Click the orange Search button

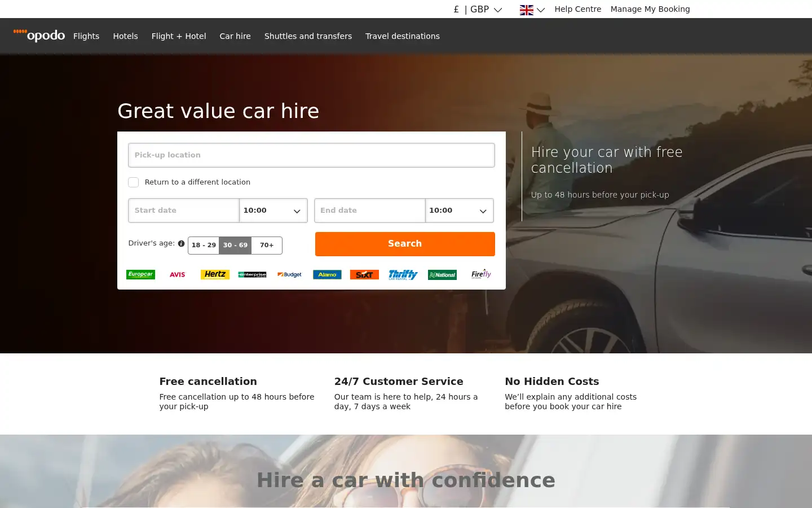tap(405, 244)
